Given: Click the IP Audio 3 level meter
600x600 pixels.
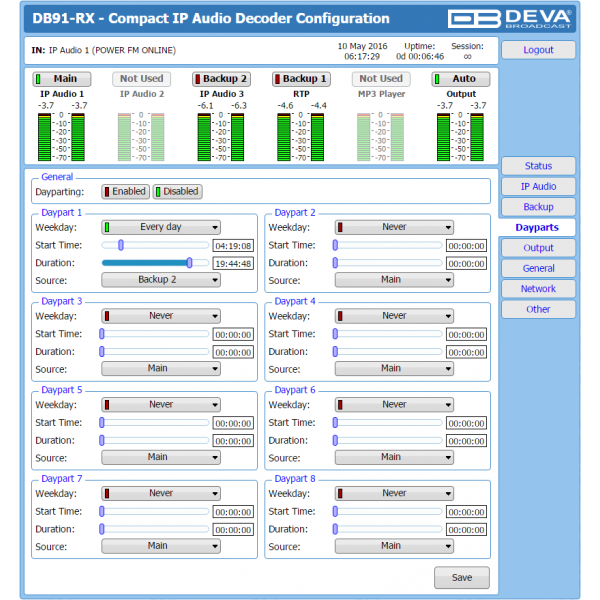Looking at the screenshot, I should (x=221, y=137).
